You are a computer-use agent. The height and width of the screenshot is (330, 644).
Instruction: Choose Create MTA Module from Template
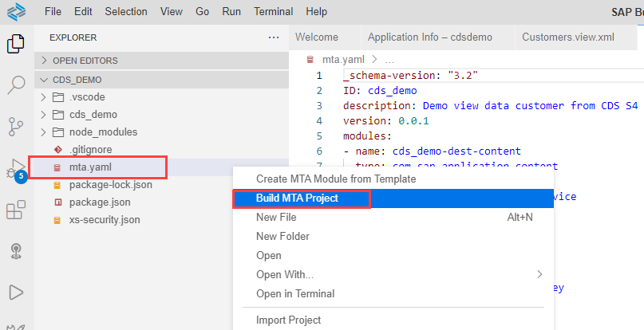pyautogui.click(x=335, y=179)
